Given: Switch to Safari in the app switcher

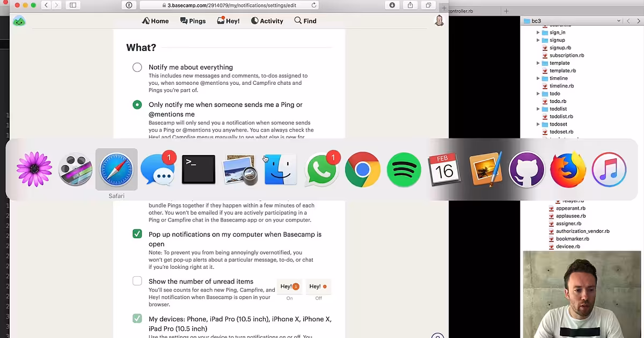Looking at the screenshot, I should 116,170.
